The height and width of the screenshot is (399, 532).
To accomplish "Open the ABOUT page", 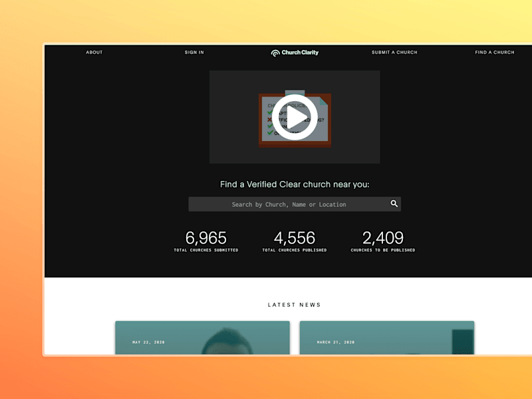I will pos(94,53).
